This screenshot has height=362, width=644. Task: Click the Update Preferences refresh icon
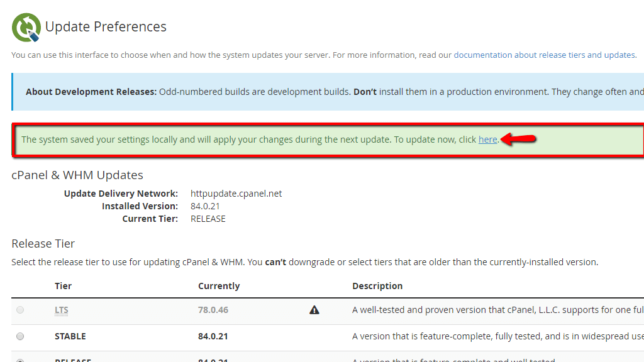pos(26,27)
